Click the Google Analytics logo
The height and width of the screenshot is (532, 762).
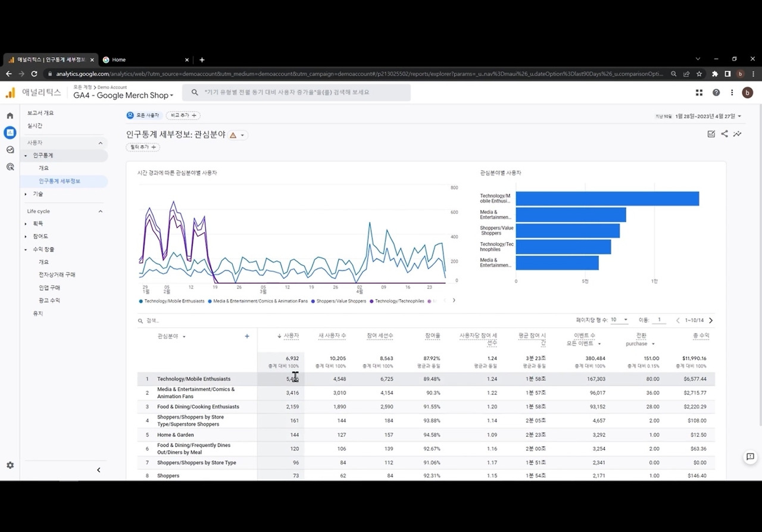point(10,92)
